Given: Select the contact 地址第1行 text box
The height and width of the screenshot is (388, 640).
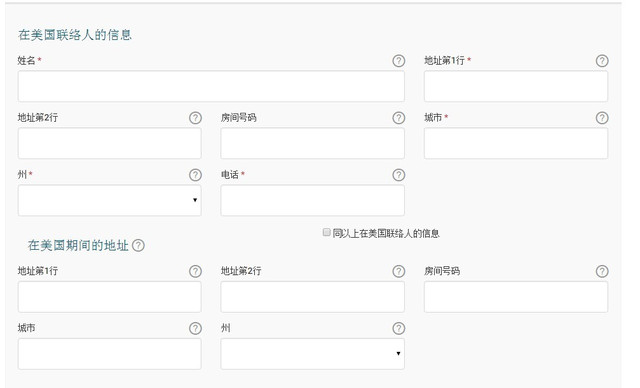Looking at the screenshot, I should (516, 86).
